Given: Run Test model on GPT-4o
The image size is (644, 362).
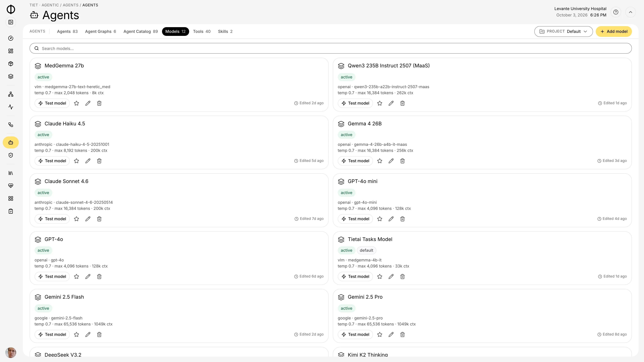Looking at the screenshot, I should coord(52,277).
